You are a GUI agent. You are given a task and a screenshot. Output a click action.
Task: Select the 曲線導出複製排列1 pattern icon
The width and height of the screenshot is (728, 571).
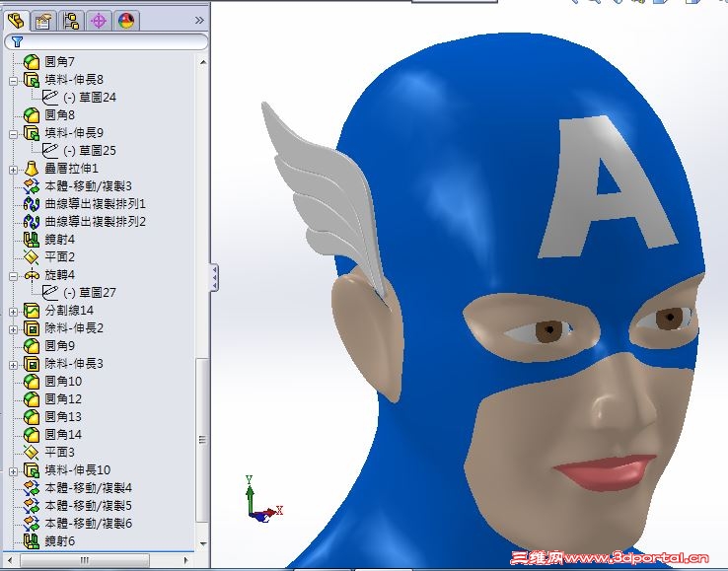[x=32, y=204]
